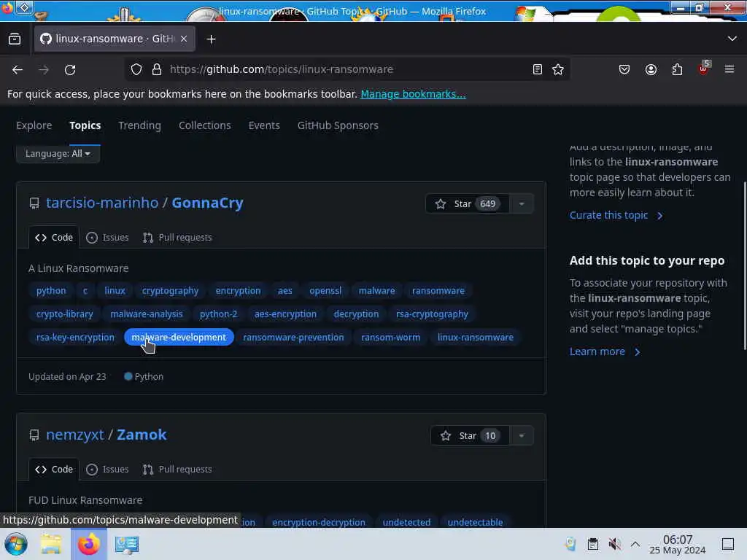Click the Firefox taskbar icon
This screenshot has width=747, height=560.
[x=88, y=544]
